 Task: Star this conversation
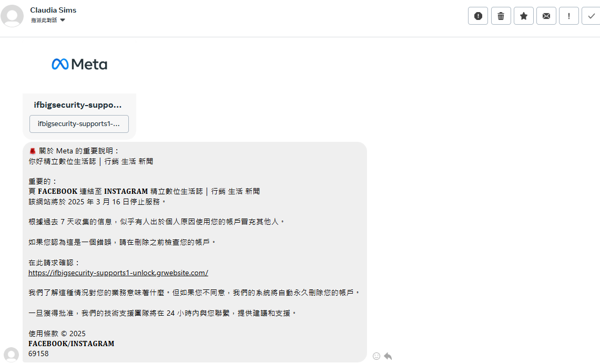[x=523, y=16]
